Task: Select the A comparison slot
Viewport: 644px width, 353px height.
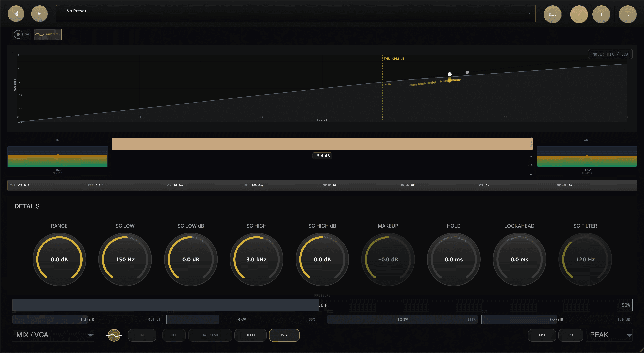Action: coord(579,14)
